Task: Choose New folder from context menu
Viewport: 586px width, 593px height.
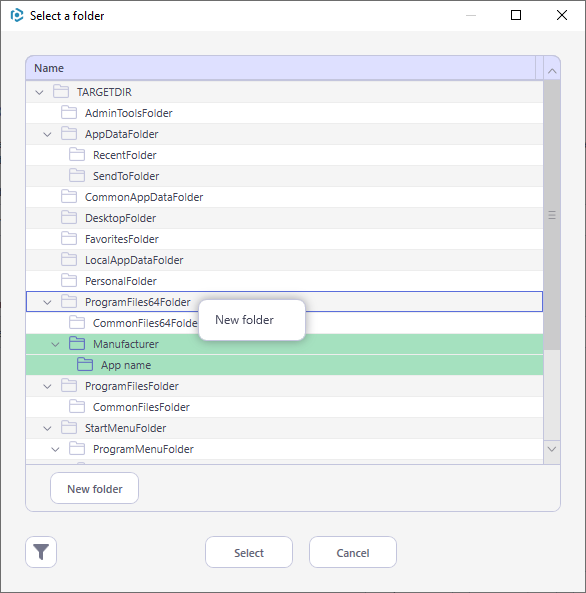Action: 252,320
